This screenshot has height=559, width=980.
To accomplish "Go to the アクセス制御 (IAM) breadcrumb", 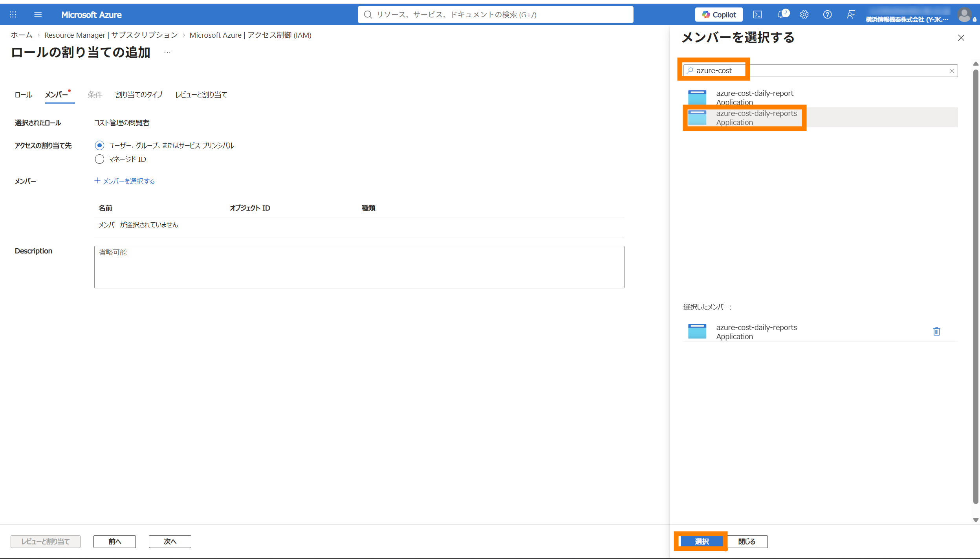I will [251, 35].
